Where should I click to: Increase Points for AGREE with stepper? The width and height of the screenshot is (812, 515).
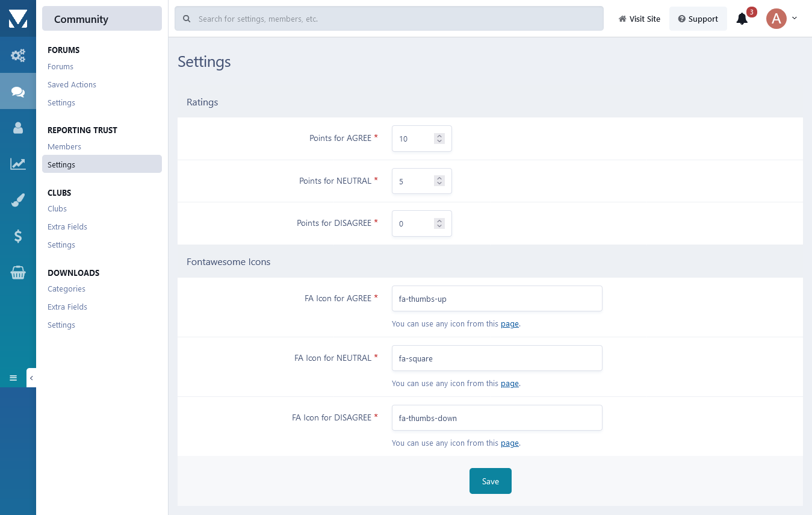439,136
